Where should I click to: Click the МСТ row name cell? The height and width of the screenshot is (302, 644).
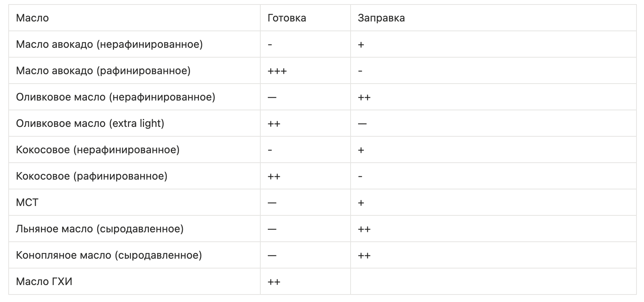point(27,203)
